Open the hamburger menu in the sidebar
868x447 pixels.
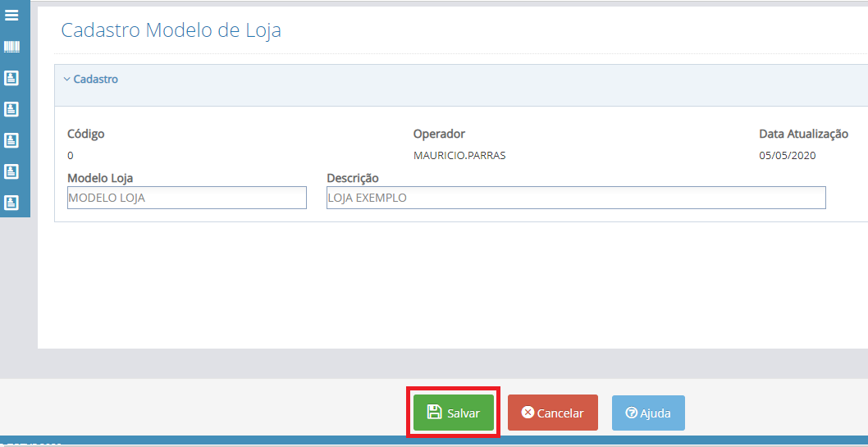coord(11,15)
